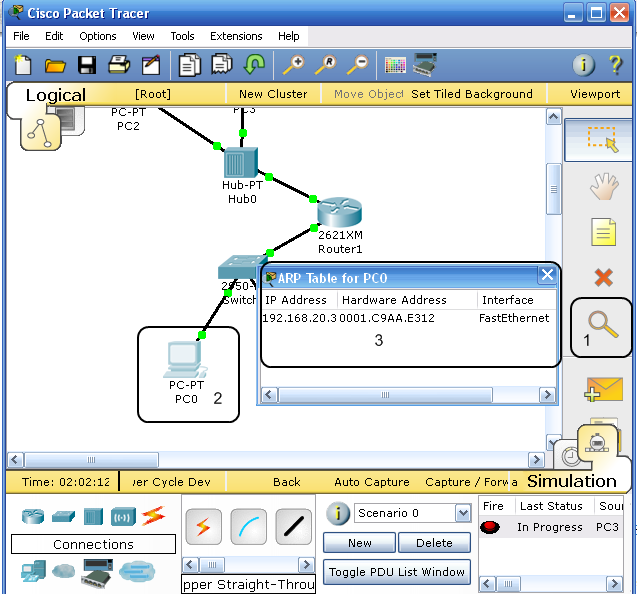This screenshot has height=594, width=637.
Task: Open custom devices dialog icon
Action: (425, 65)
